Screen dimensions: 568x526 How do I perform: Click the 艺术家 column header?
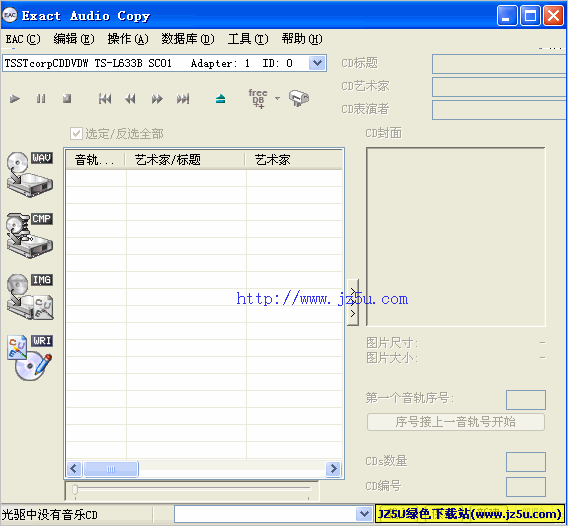(x=294, y=159)
